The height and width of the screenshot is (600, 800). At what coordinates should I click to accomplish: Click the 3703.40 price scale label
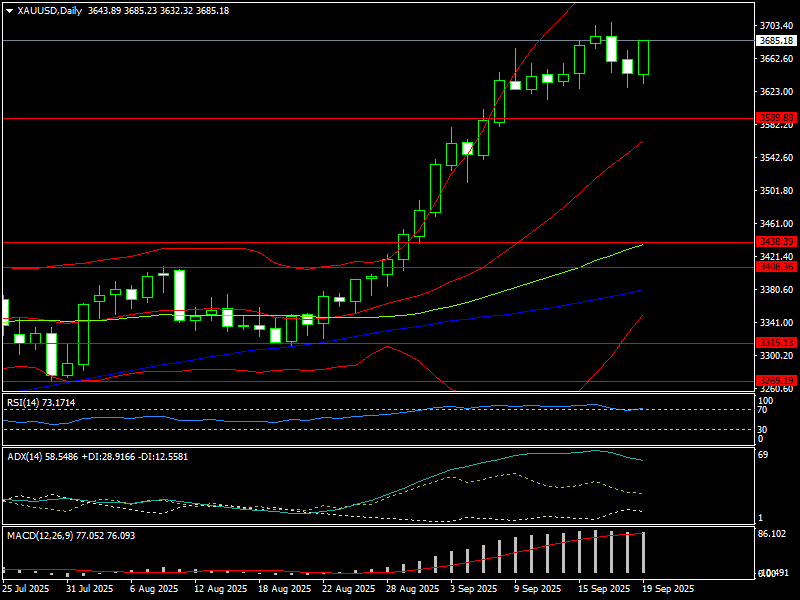pyautogui.click(x=775, y=25)
